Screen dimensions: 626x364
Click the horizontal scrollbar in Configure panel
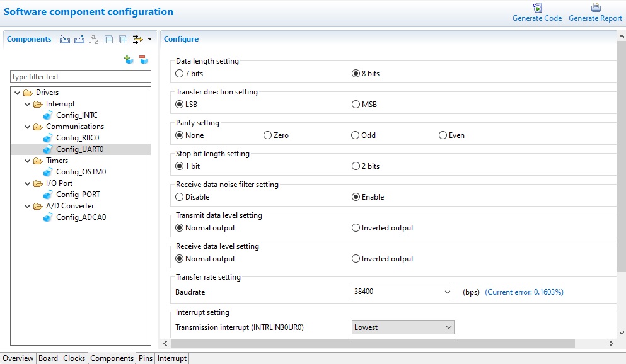tap(372, 344)
